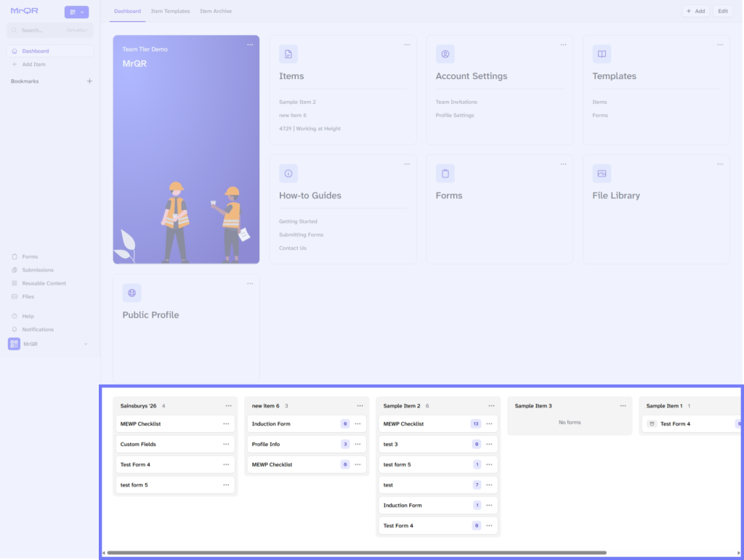Open Forms in the sidebar
744x560 pixels.
pos(29,256)
